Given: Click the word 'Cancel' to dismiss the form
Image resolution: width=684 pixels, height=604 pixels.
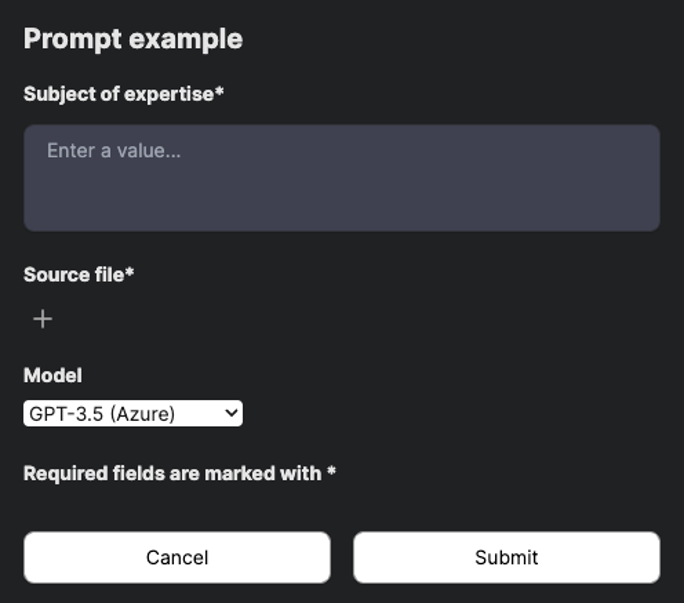Looking at the screenshot, I should (177, 557).
